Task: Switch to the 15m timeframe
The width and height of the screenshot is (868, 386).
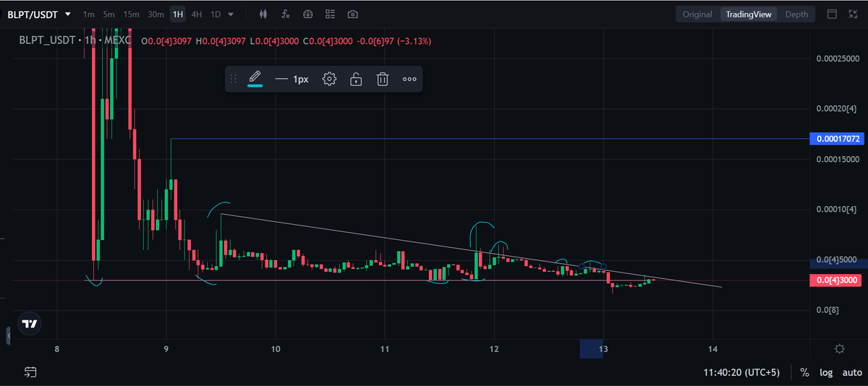Action: 131,14
